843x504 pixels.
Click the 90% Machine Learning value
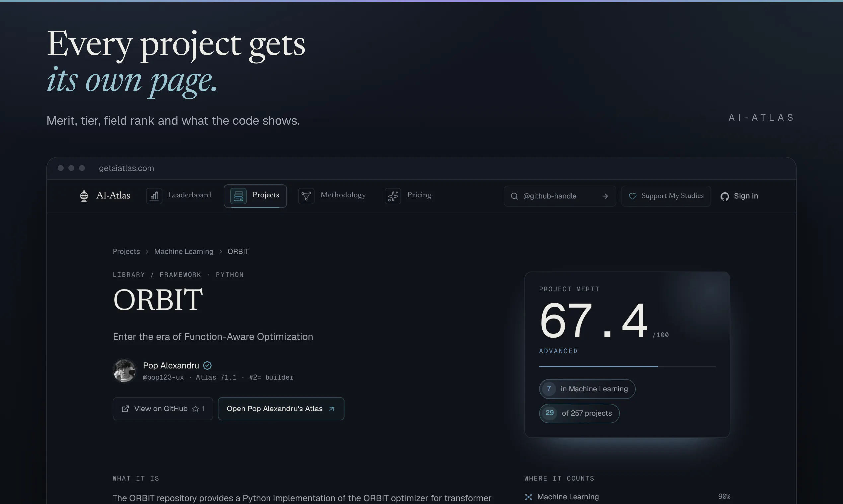(x=724, y=496)
